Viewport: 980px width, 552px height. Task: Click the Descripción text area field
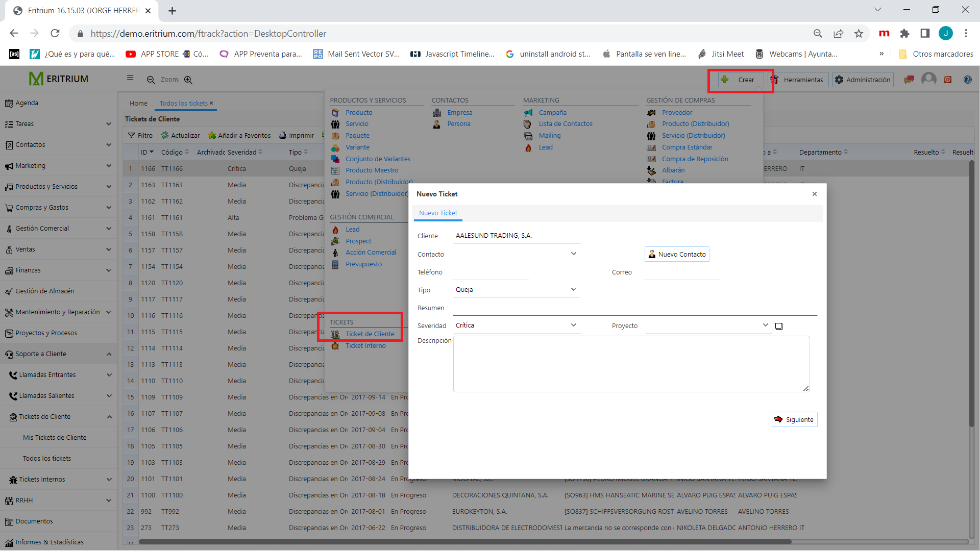[x=631, y=363]
